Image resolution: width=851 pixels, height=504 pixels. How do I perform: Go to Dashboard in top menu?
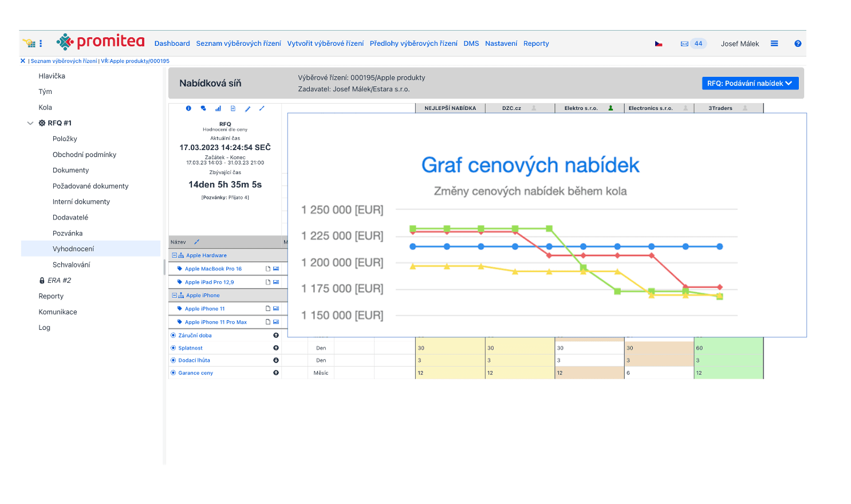[x=172, y=44]
